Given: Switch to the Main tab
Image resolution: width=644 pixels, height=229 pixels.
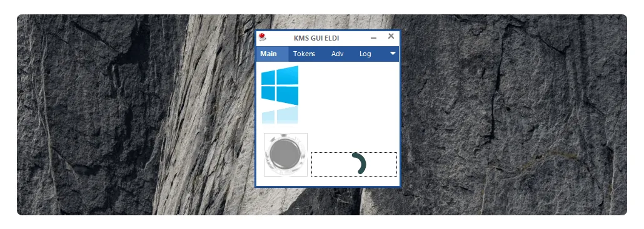Looking at the screenshot, I should coord(272,54).
